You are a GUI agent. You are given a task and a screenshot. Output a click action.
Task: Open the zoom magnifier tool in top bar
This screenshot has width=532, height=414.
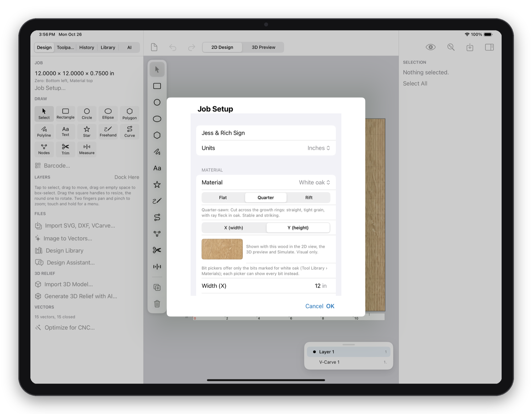451,47
